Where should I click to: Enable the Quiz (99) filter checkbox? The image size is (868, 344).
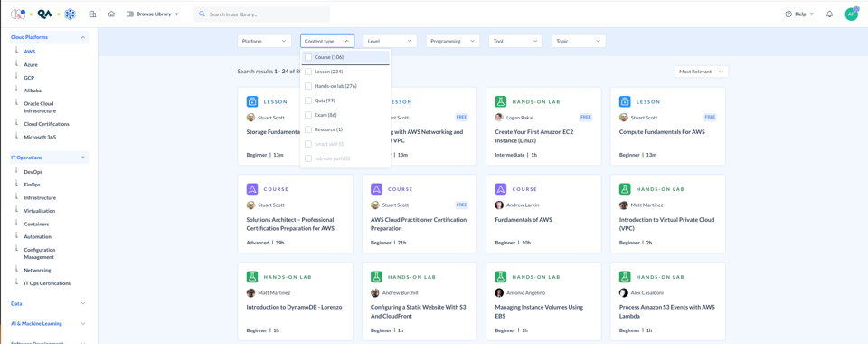pyautogui.click(x=308, y=100)
